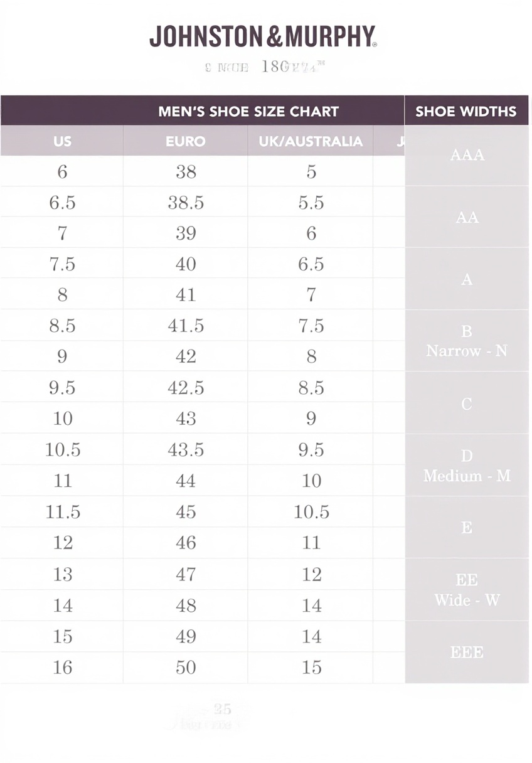This screenshot has height=763, width=532.
Task: Select US size 10.5 cell
Action: pyautogui.click(x=63, y=450)
